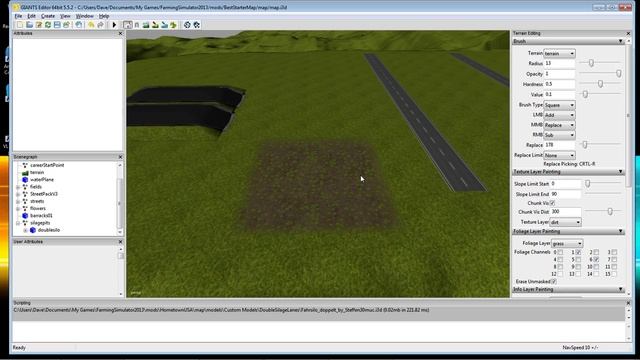This screenshot has height=360, width=640.
Task: Open the Texture Layer dropdown
Action: (565, 222)
